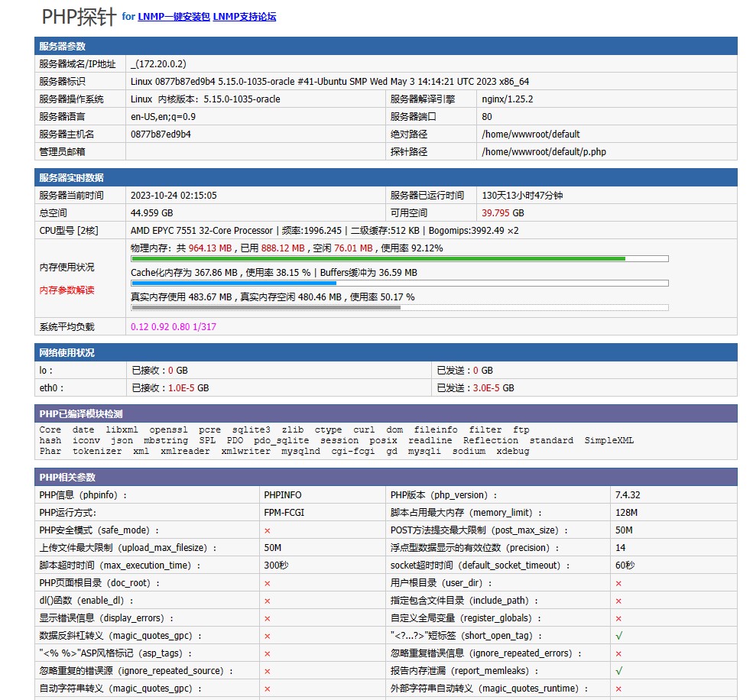Click the green physical memory usage bar
Viewport: 753px width, 700px height.
click(378, 259)
